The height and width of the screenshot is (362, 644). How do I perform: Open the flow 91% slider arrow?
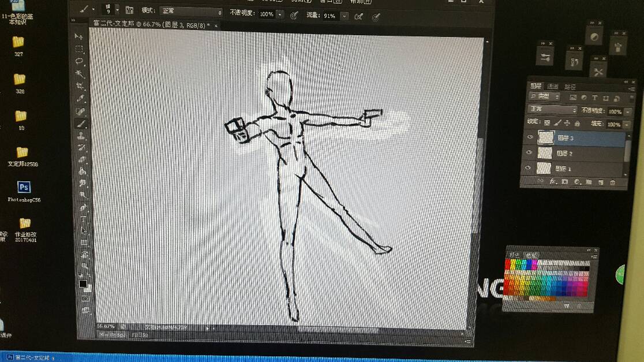pos(345,16)
